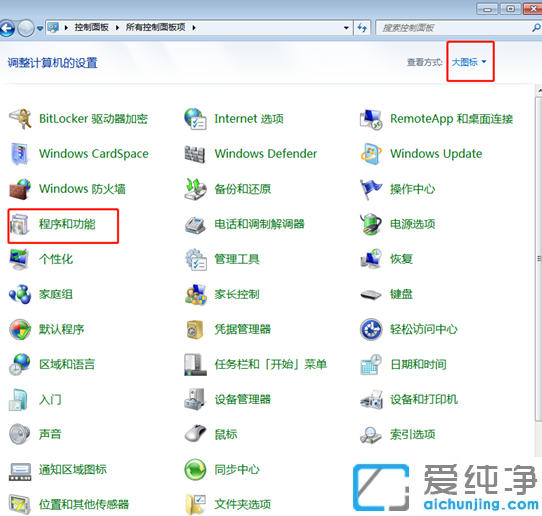Click the RemoteApp 和桌面连接 icon
Image resolution: width=542 pixels, height=516 pixels.
[371, 120]
